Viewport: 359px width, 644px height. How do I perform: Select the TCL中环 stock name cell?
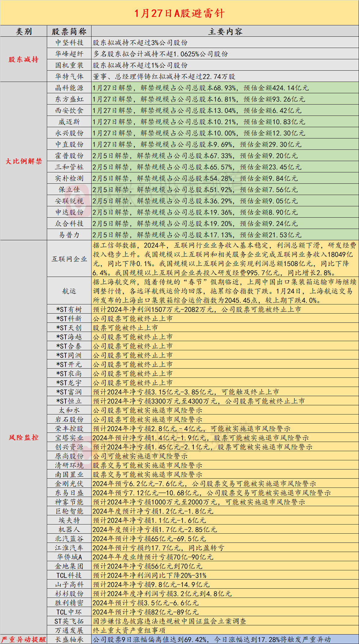(x=69, y=612)
